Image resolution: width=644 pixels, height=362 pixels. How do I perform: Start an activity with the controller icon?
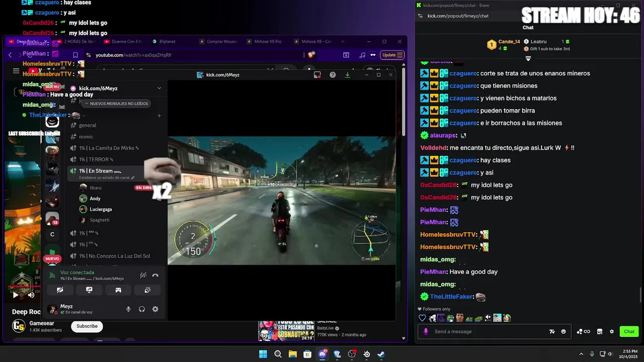118,290
